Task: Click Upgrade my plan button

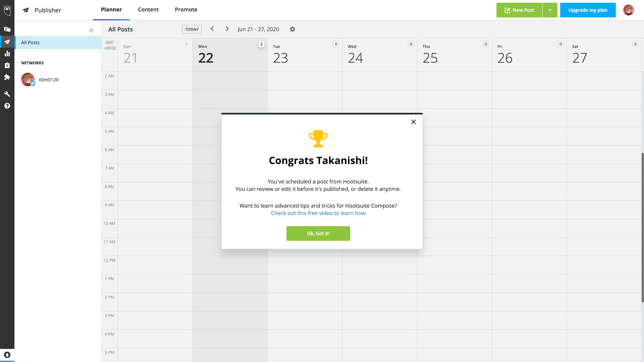Action: click(x=588, y=10)
